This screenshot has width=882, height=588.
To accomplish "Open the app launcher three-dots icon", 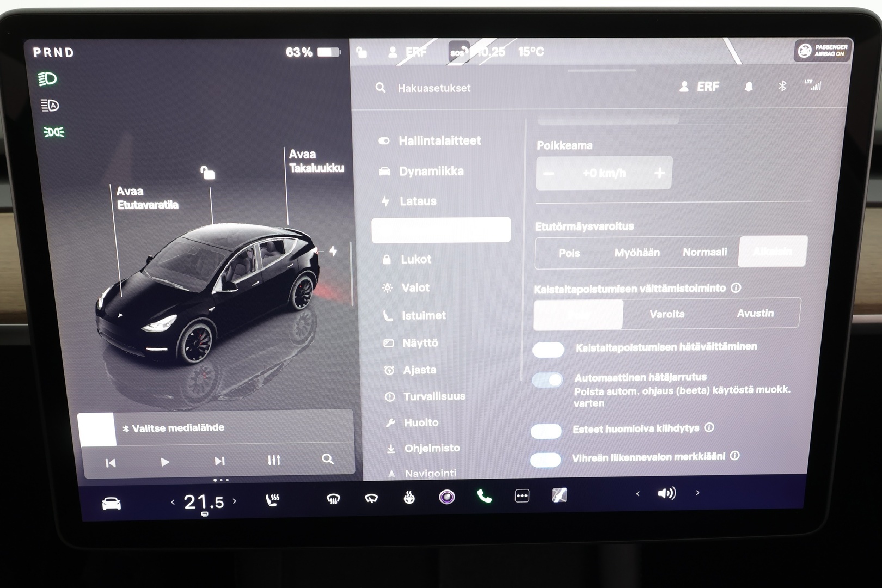I will pyautogui.click(x=522, y=495).
